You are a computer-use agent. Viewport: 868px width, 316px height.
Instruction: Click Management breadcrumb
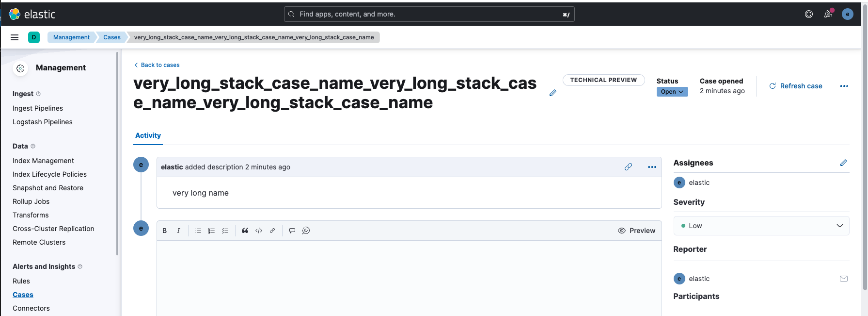[71, 37]
